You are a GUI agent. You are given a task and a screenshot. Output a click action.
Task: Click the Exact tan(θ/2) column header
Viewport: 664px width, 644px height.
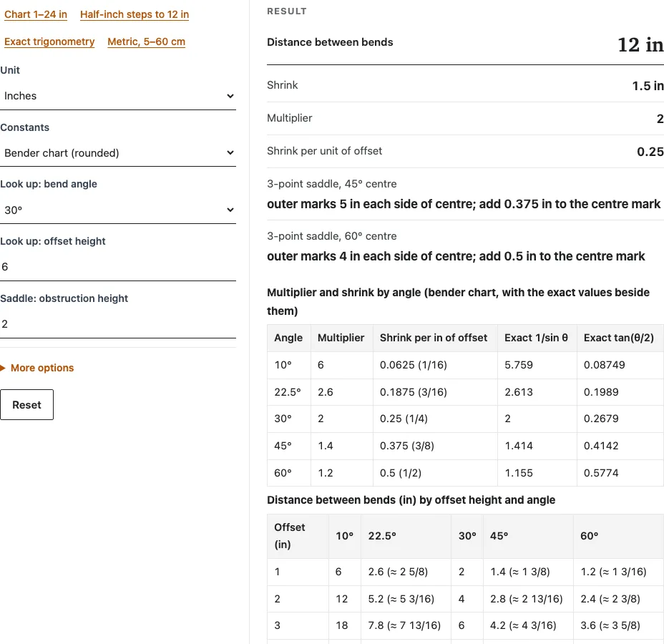click(619, 338)
